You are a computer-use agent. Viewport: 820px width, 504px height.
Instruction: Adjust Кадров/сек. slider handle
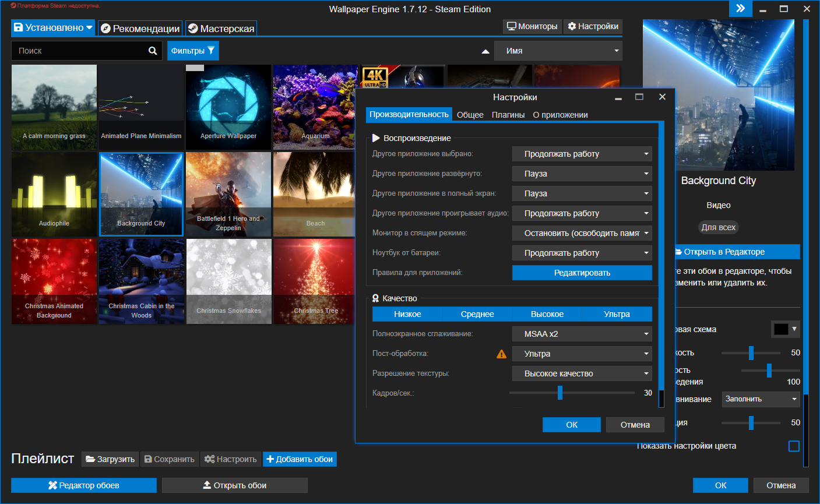click(559, 393)
